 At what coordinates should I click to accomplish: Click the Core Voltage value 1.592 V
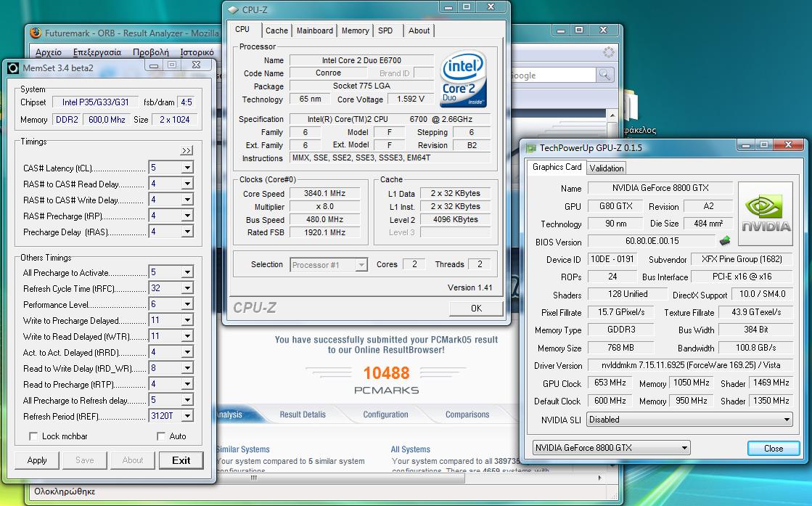click(x=411, y=99)
